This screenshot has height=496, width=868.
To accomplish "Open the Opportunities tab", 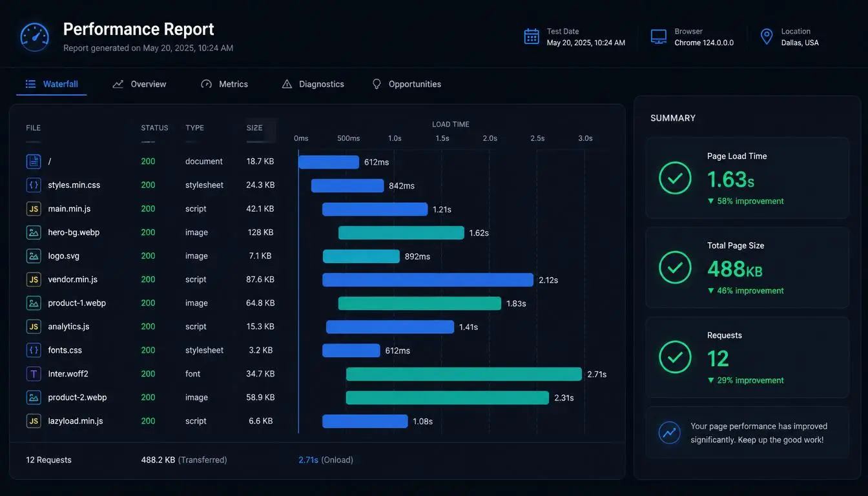I will (x=407, y=84).
